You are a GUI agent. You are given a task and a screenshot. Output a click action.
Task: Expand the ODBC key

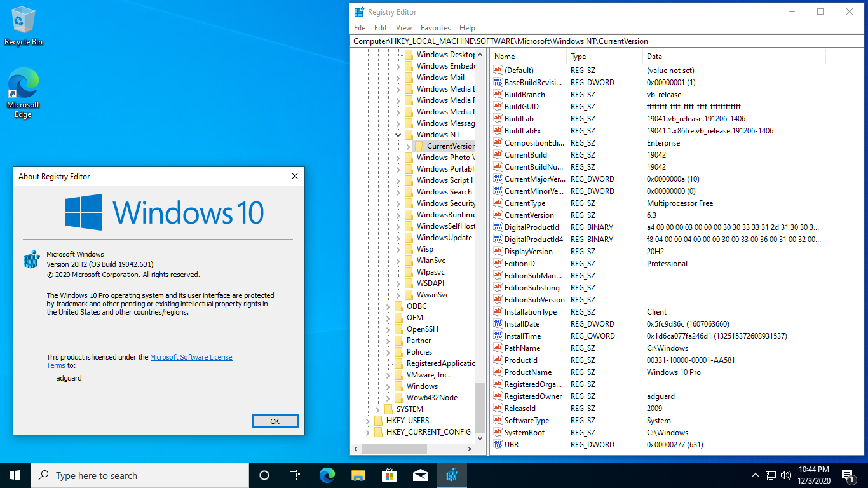(388, 306)
